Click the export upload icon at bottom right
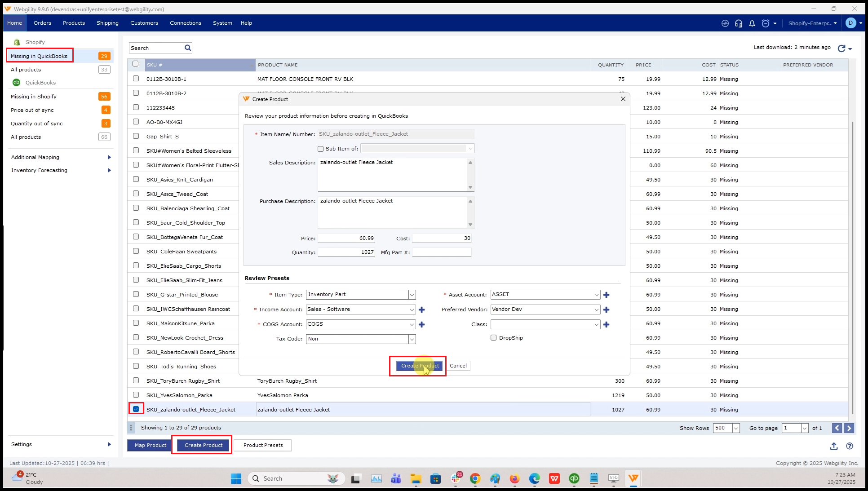Viewport: 868px width, 491px height. tap(834, 446)
